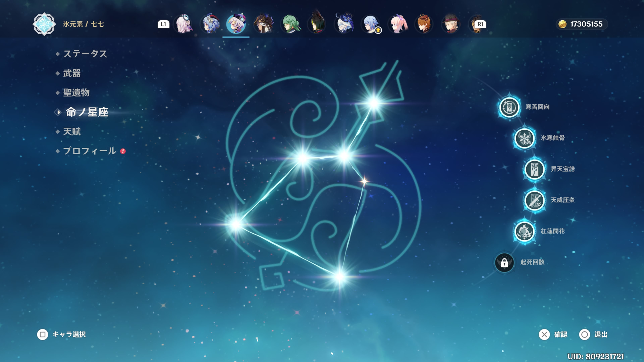644x362 pixels.
Task: Select the 紅蓮開花 constellation icon
Action: [524, 231]
